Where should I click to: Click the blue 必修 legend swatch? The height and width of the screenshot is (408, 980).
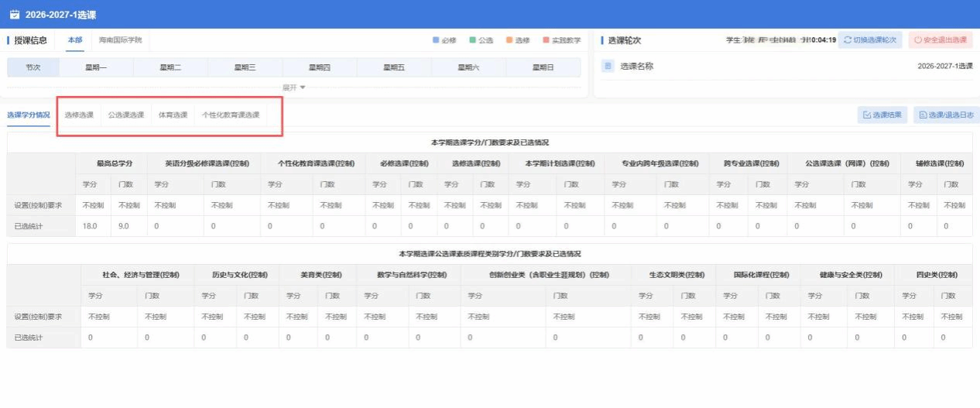click(x=436, y=39)
